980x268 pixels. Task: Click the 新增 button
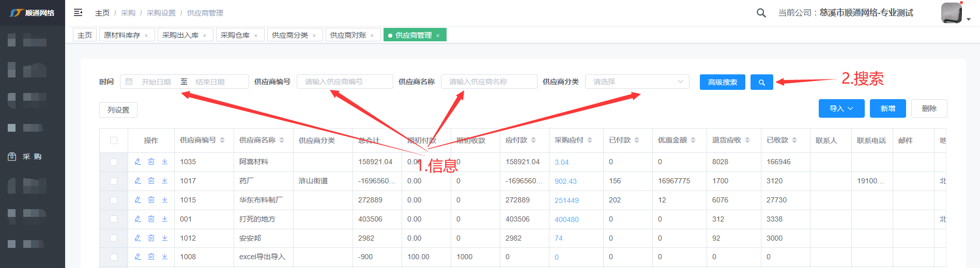tap(887, 108)
